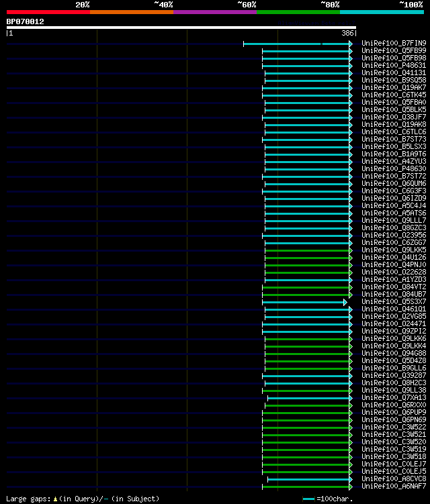Select the UniRef100_A8CVC8 entry

pyautogui.click(x=394, y=479)
